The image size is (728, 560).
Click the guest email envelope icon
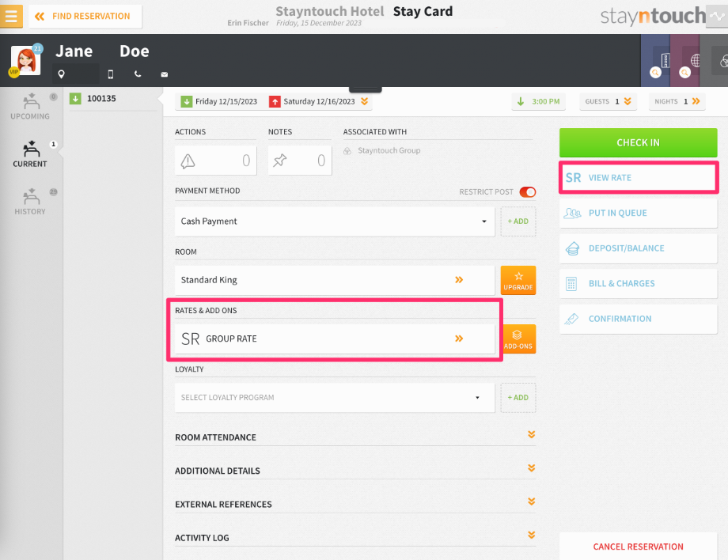pos(165,74)
